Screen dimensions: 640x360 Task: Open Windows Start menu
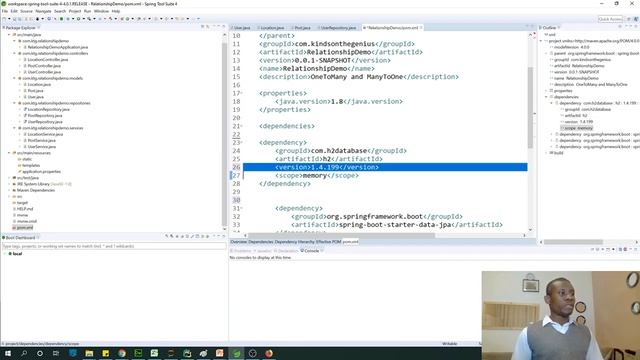8,353
